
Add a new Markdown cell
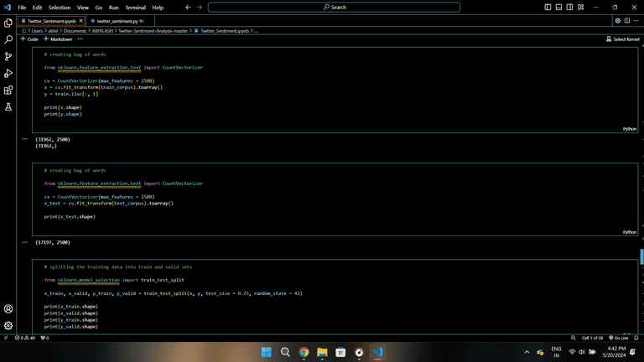[58, 39]
